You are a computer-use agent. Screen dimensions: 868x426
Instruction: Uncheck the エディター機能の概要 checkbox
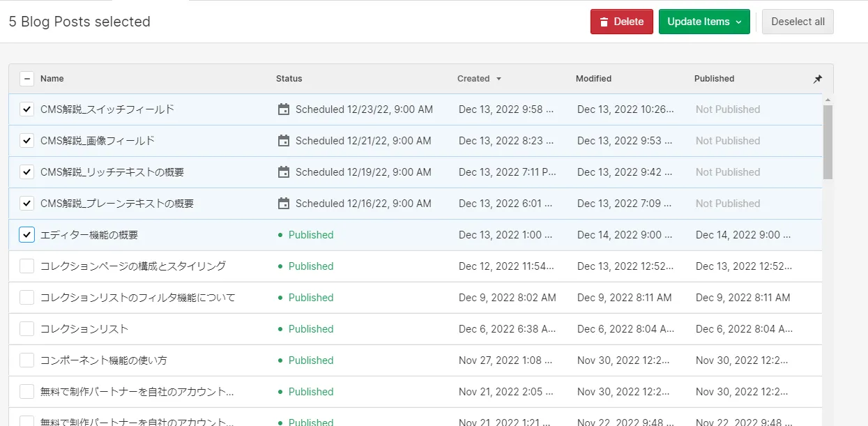click(26, 235)
